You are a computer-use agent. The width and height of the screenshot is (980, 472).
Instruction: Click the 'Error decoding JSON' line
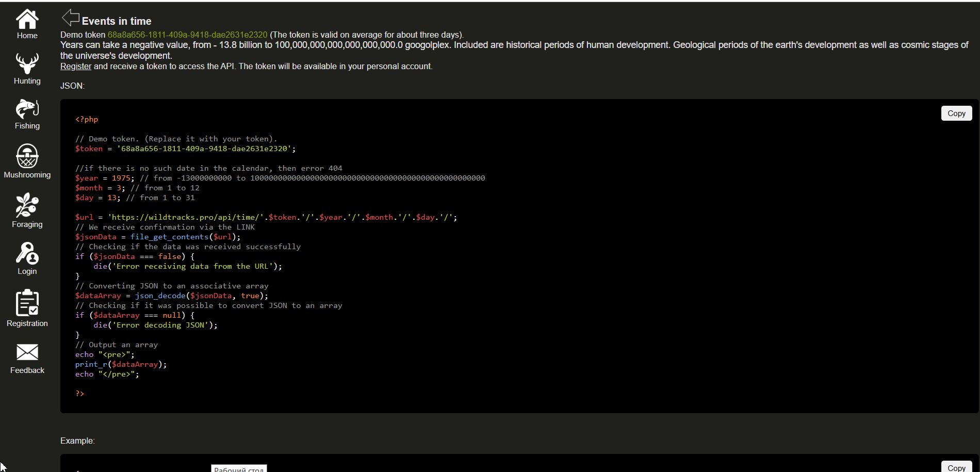pos(155,325)
